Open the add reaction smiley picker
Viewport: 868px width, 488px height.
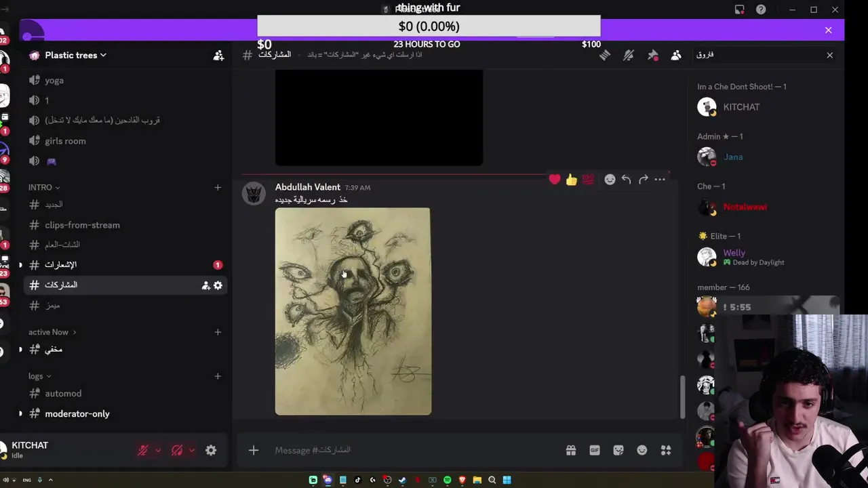point(610,180)
